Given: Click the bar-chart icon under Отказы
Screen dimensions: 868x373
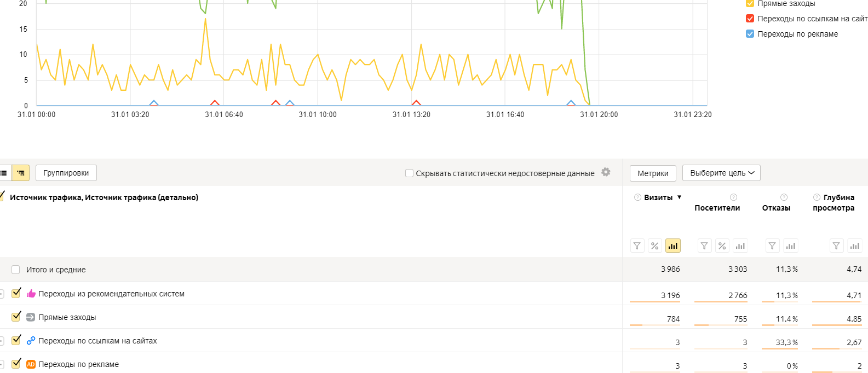Looking at the screenshot, I should tap(790, 246).
